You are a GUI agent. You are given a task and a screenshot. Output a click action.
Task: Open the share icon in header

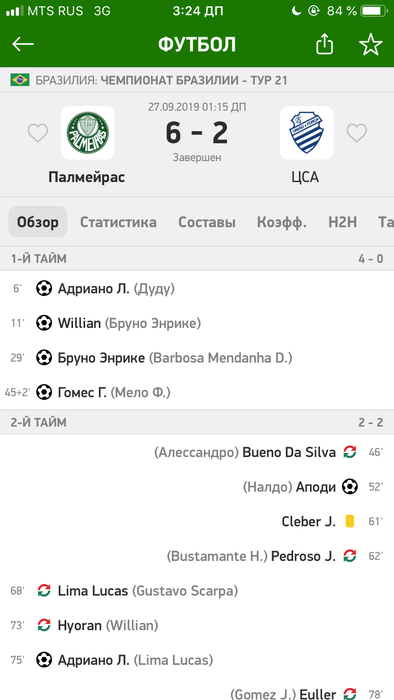tap(324, 44)
